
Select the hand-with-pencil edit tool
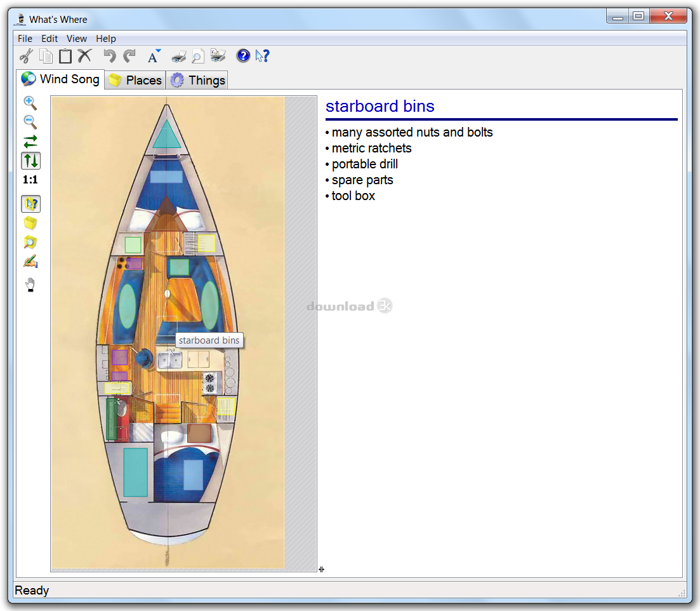(x=30, y=262)
